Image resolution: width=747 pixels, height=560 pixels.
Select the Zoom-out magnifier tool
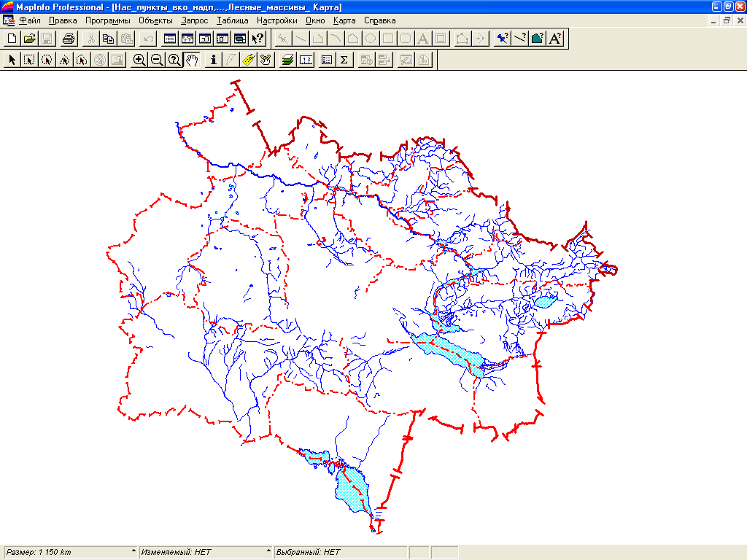pyautogui.click(x=156, y=60)
